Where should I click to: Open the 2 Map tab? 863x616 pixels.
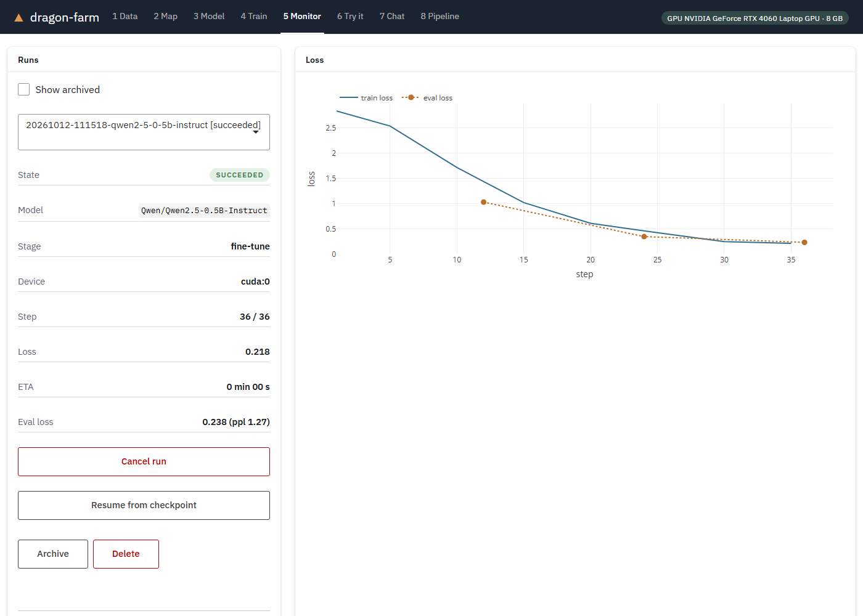166,17
